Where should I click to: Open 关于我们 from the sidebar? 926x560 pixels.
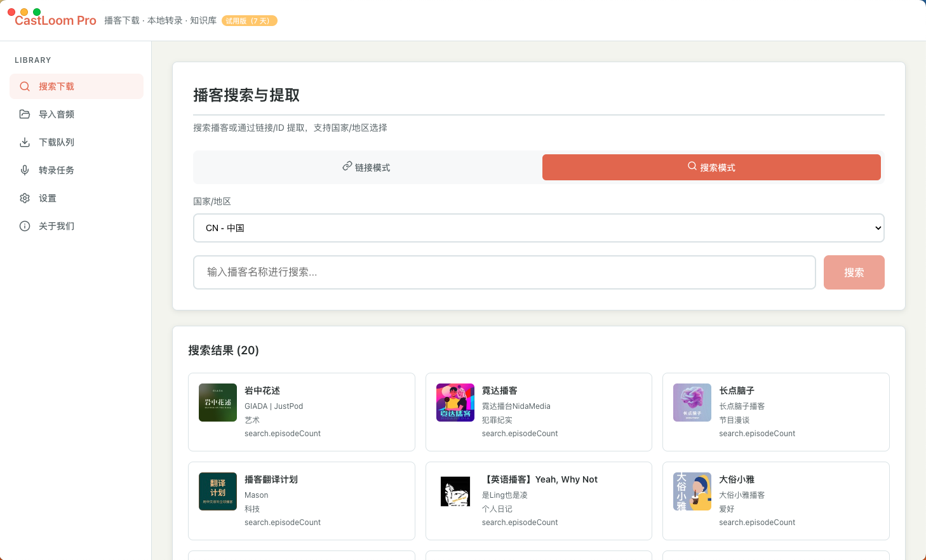(x=76, y=226)
